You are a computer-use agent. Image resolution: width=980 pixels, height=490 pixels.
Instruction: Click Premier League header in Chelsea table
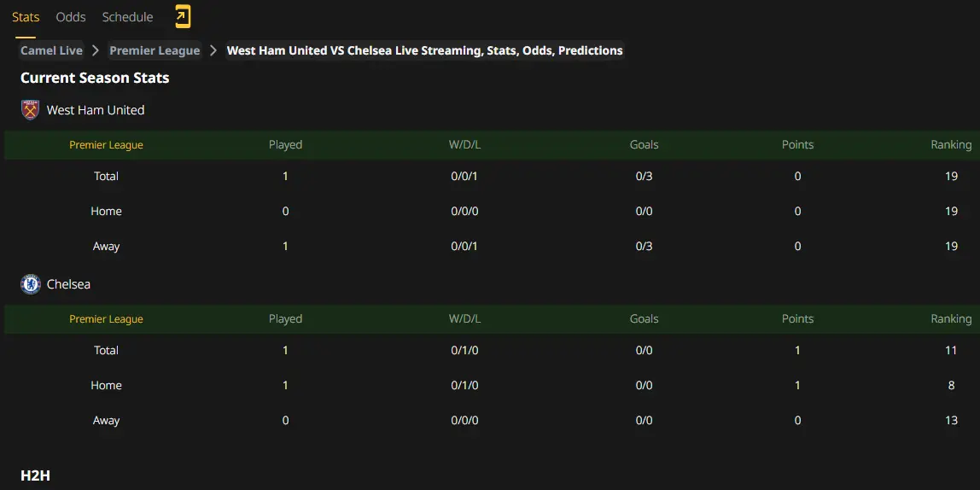(106, 319)
